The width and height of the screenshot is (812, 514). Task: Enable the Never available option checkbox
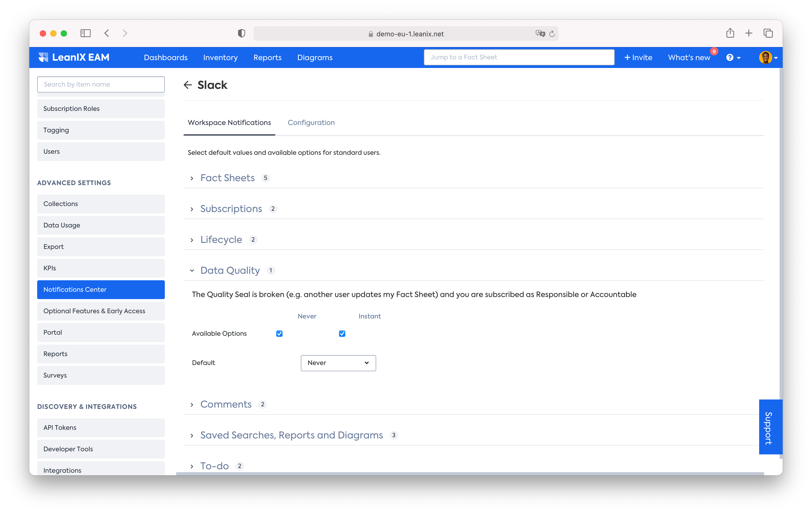[x=279, y=334]
